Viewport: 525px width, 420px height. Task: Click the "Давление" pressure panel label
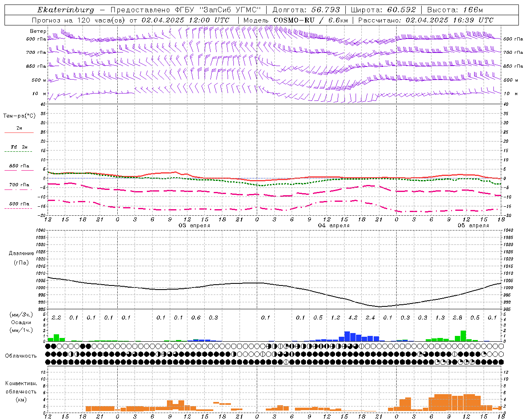pos(21,253)
